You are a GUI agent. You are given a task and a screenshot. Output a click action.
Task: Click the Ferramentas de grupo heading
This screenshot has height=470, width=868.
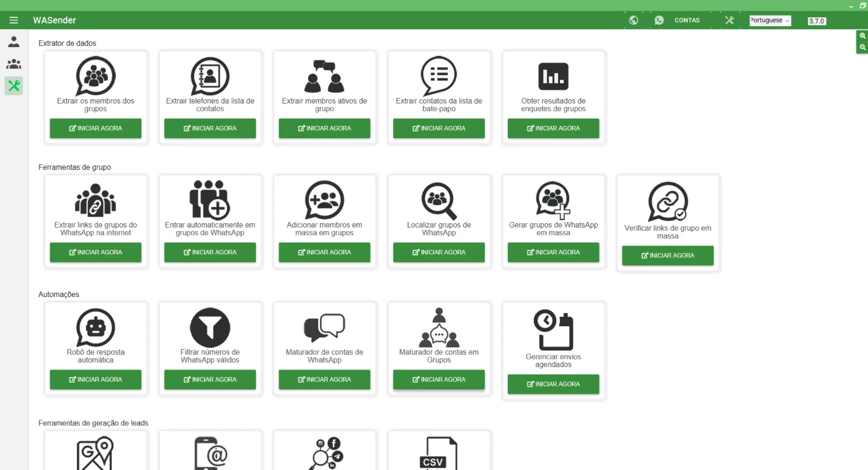[x=75, y=167]
